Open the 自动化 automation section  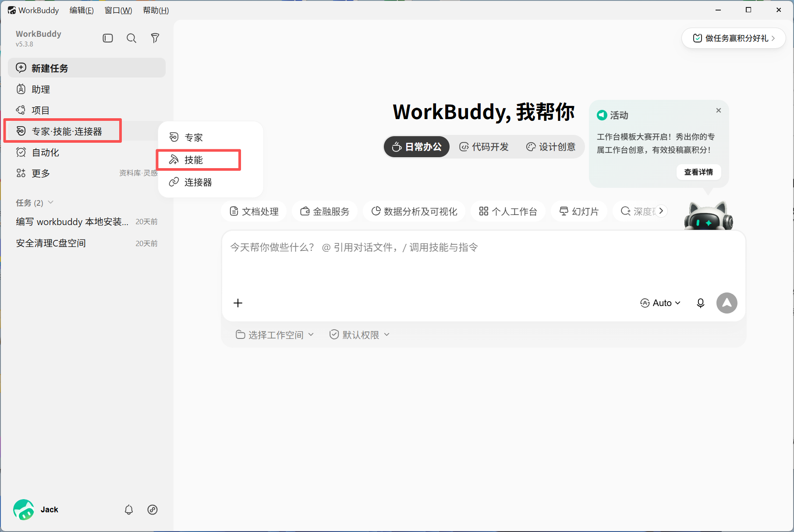point(87,152)
